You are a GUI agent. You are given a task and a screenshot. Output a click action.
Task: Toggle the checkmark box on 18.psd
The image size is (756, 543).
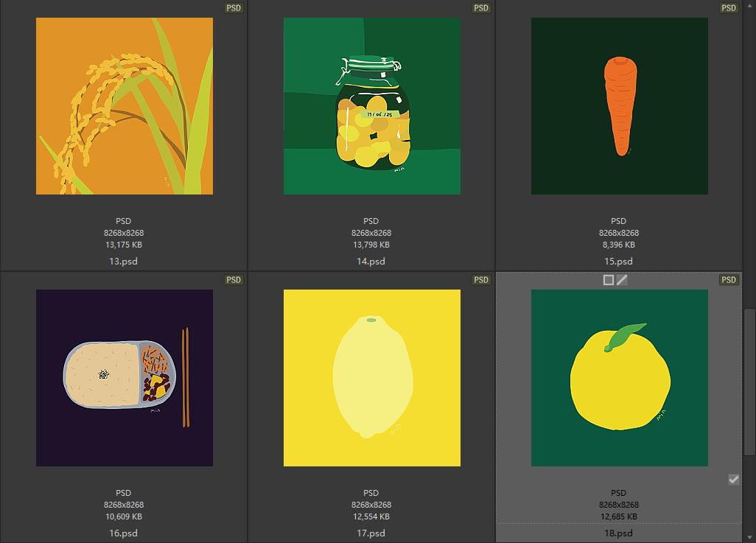[733, 480]
